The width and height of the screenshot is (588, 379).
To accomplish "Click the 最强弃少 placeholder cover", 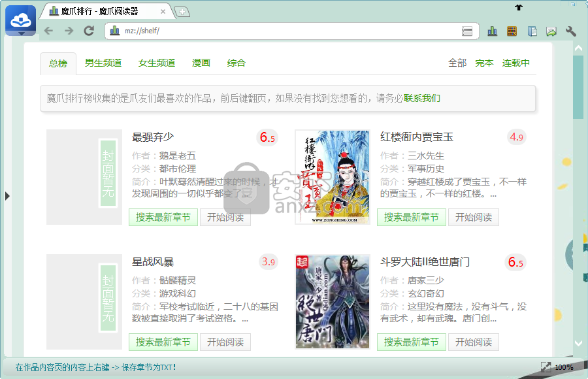I will point(84,177).
